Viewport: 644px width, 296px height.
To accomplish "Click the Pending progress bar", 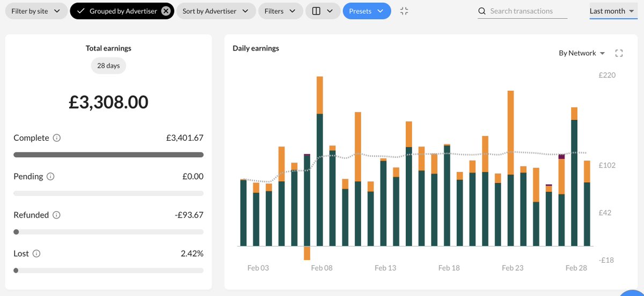I will pos(108,193).
